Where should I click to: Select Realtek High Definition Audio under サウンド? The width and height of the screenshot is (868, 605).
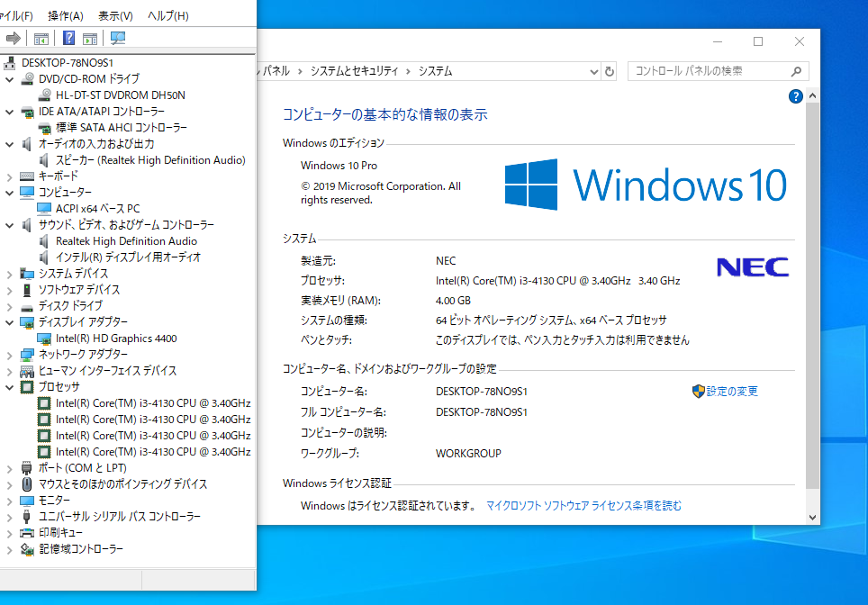[126, 240]
